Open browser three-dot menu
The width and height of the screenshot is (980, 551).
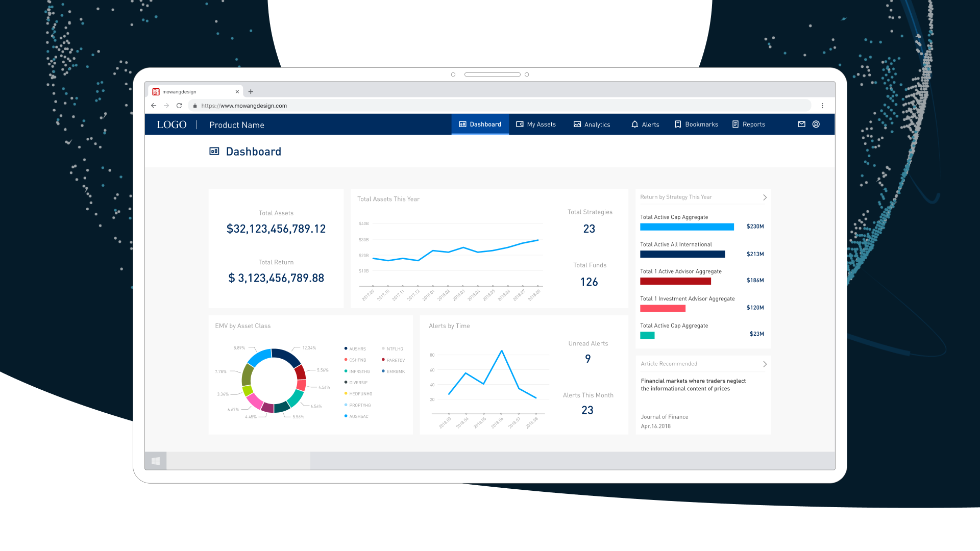(x=822, y=106)
